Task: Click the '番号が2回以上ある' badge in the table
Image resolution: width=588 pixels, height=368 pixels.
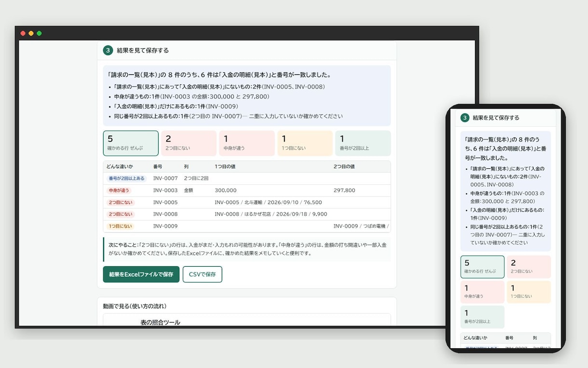Action: [x=127, y=178]
